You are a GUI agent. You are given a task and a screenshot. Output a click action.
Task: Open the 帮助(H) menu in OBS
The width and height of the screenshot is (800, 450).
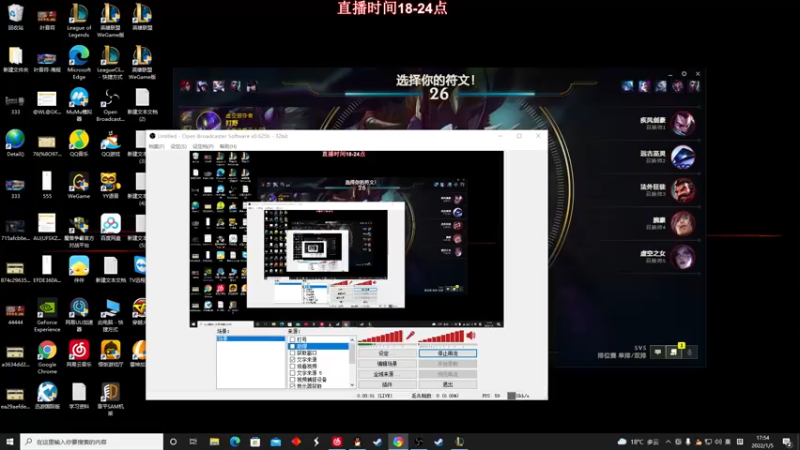point(228,146)
